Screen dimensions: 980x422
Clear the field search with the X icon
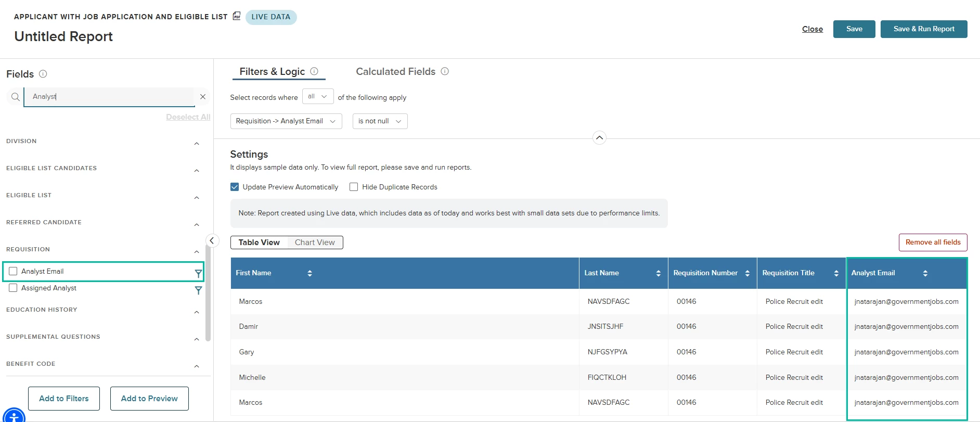203,97
